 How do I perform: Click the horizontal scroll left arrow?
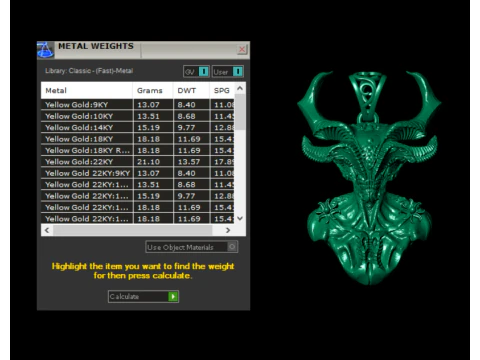(47, 230)
